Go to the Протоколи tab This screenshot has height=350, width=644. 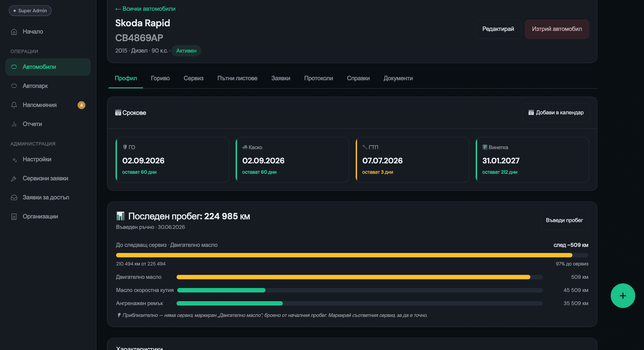point(318,78)
